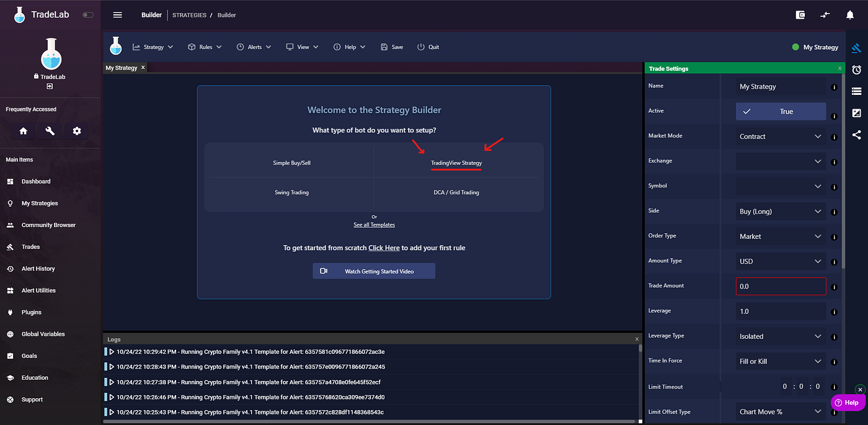
Task: Open notifications bell icon
Action: coord(850,15)
